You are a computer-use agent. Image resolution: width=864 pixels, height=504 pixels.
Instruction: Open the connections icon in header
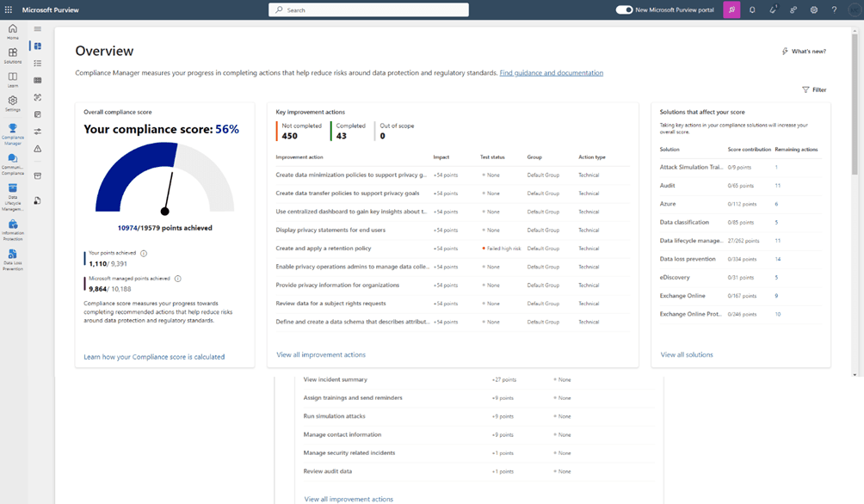tap(793, 10)
